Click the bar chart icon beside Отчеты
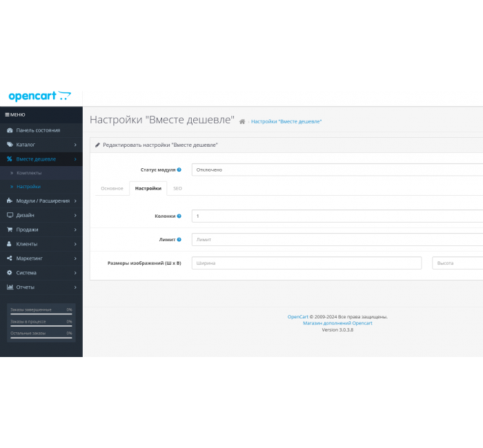483x448 pixels. pyautogui.click(x=10, y=287)
